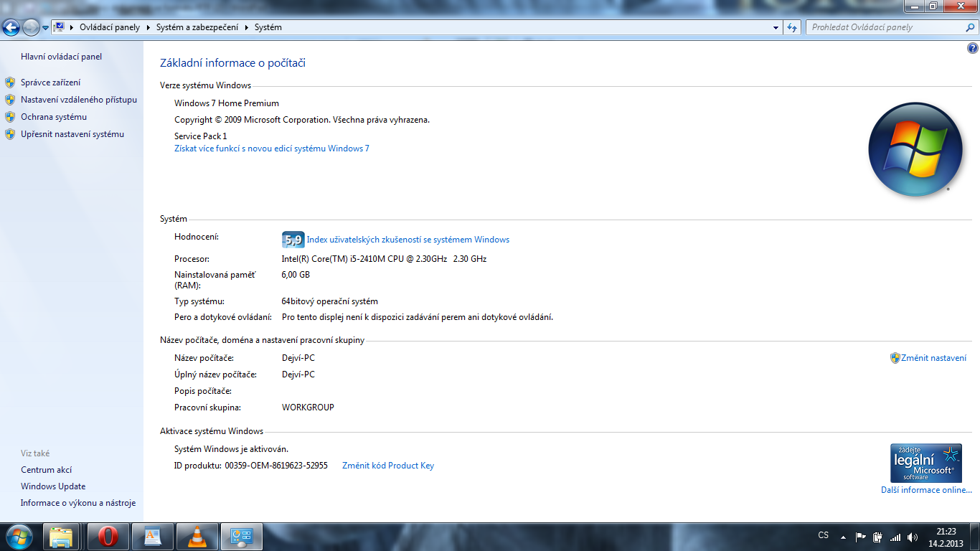980x551 pixels.
Task: Click the 5,9 Windows Experience rating badge
Action: tap(293, 240)
